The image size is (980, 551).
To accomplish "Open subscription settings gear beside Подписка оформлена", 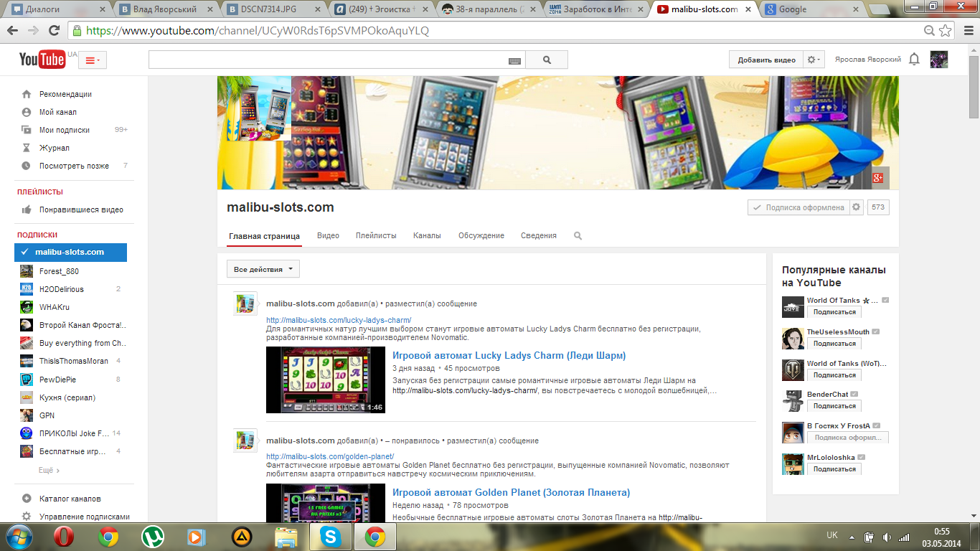I will point(856,207).
